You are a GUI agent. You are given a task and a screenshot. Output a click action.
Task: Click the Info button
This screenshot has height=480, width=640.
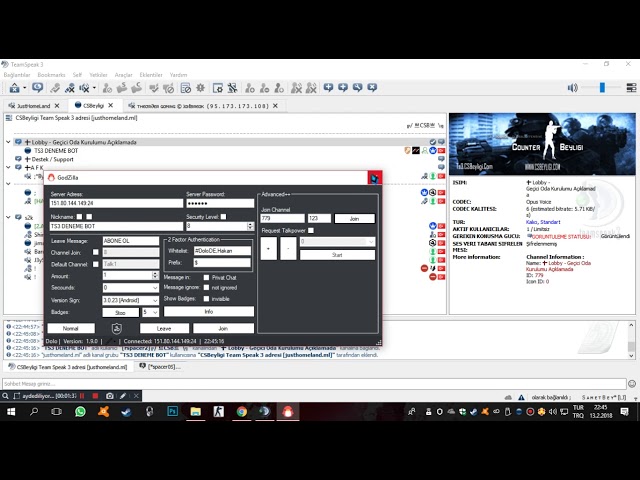point(209,311)
